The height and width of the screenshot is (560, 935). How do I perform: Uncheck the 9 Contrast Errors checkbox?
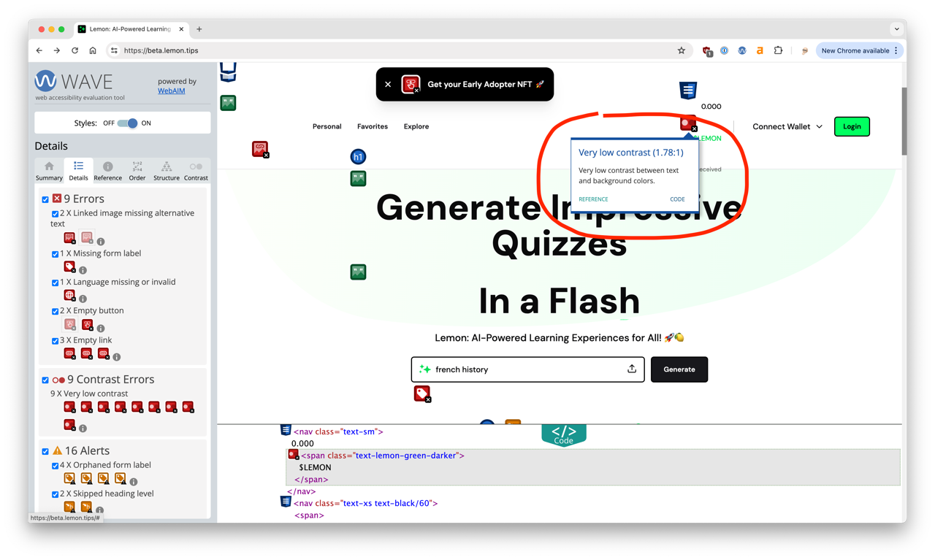(45, 380)
